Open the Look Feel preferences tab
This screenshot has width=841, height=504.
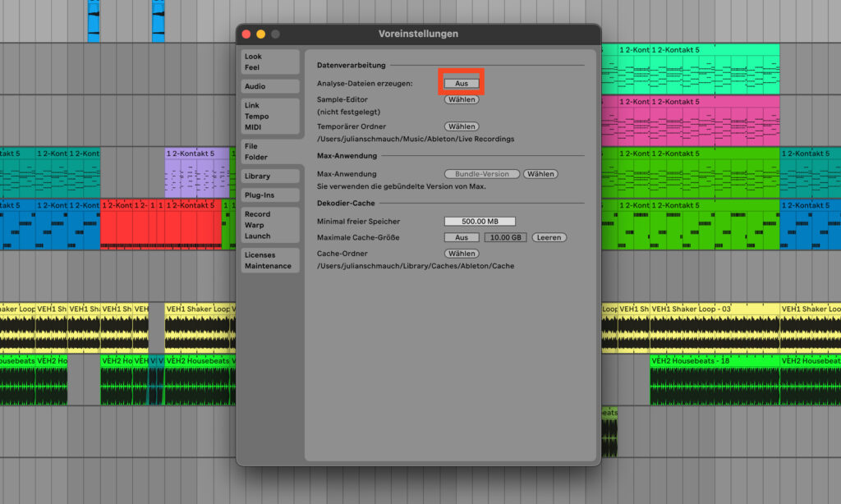(270, 62)
